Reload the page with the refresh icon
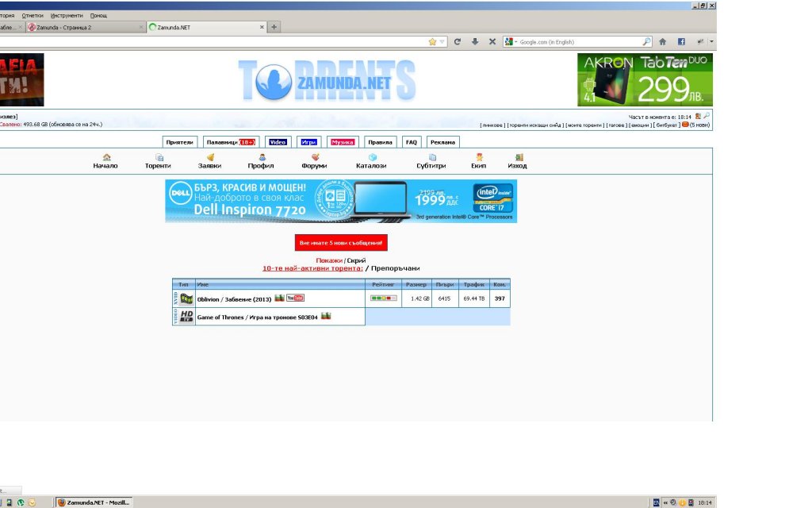This screenshot has width=812, height=508. (x=458, y=42)
